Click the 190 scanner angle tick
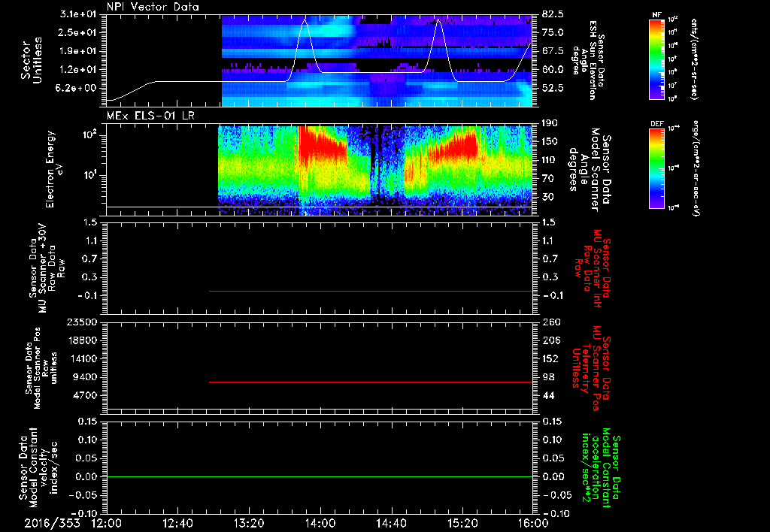This screenshot has width=770, height=532. 550,123
